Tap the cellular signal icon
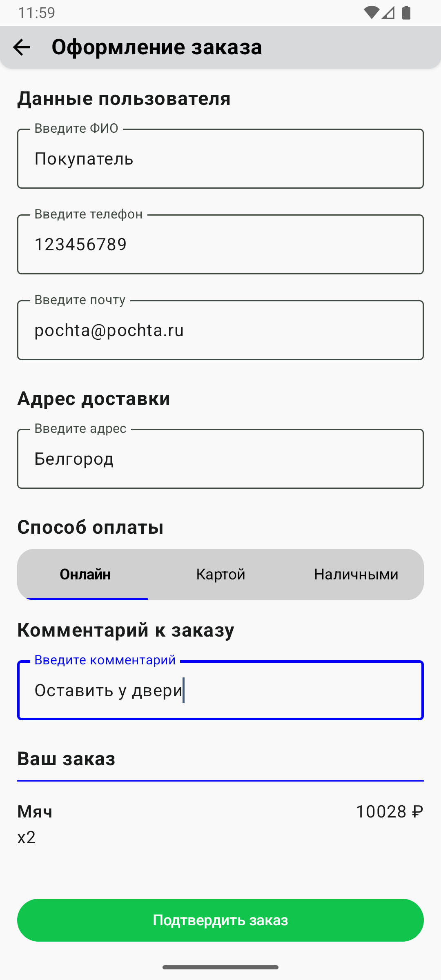The width and height of the screenshot is (441, 980). (x=388, y=13)
